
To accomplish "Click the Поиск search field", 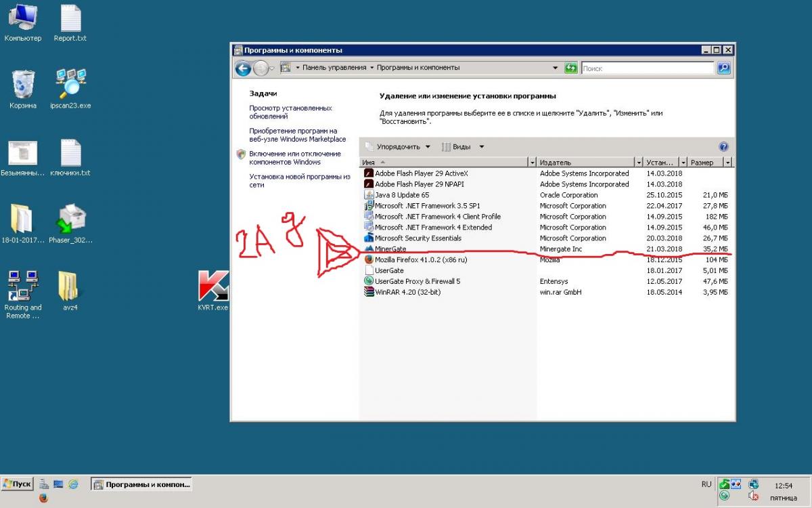I will [646, 68].
